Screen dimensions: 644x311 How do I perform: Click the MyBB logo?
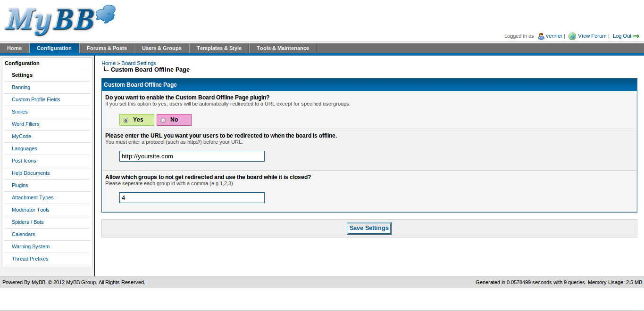click(60, 20)
